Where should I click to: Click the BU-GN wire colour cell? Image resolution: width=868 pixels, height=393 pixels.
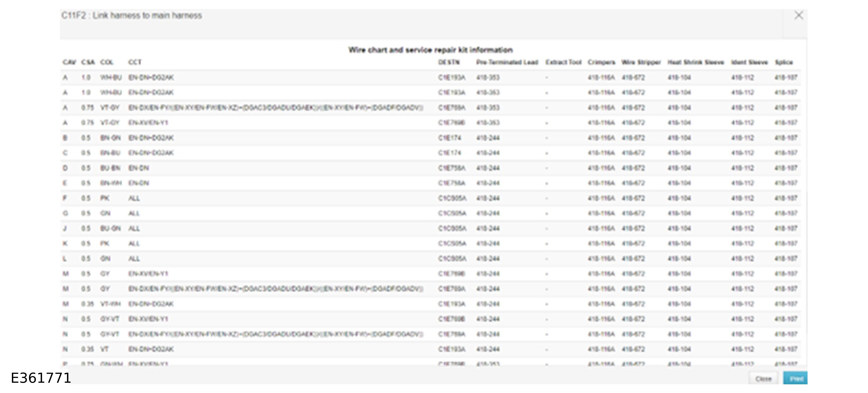111,229
